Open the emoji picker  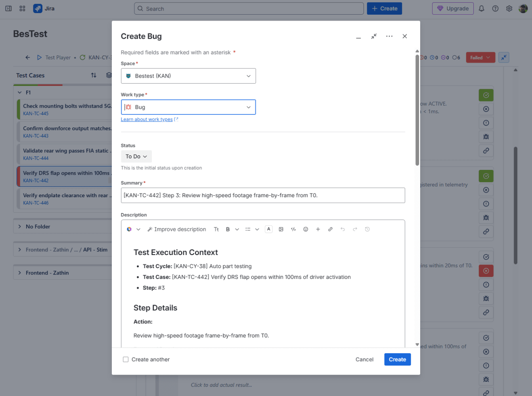click(x=306, y=229)
